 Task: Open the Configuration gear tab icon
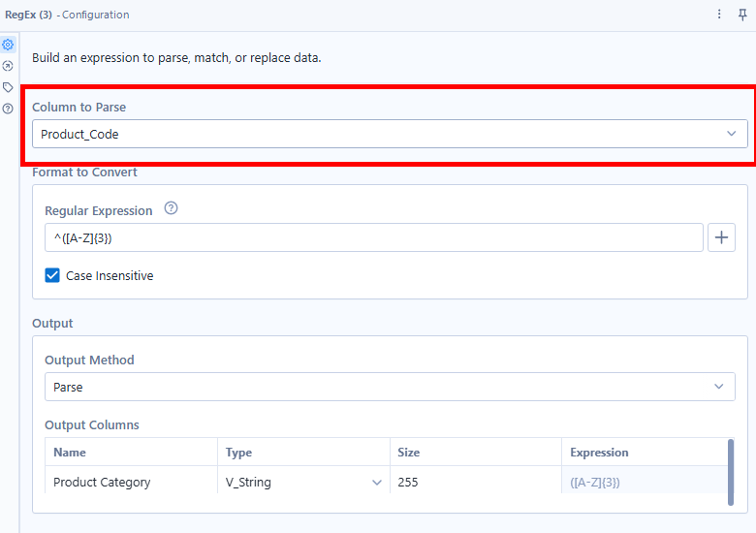(x=8, y=45)
